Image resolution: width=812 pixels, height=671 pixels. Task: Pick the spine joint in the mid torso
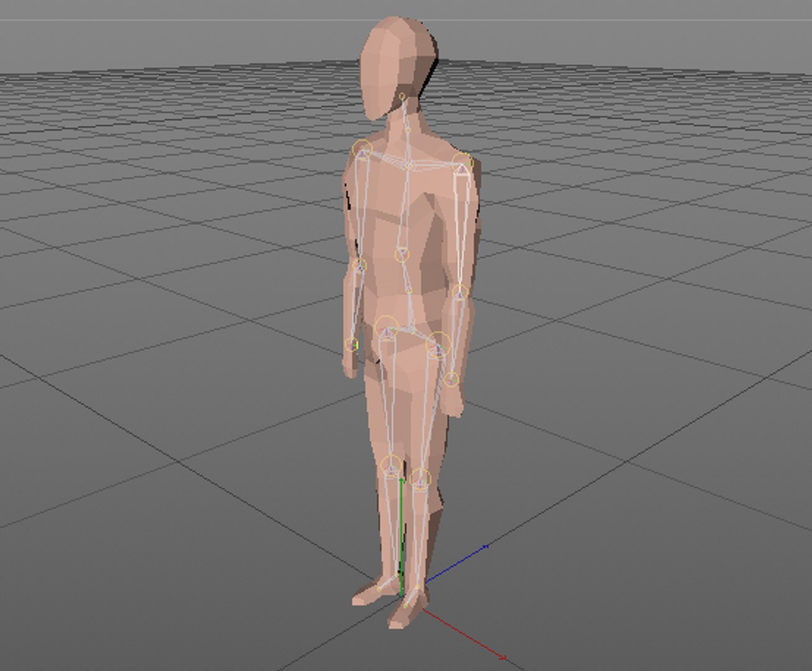[402, 253]
